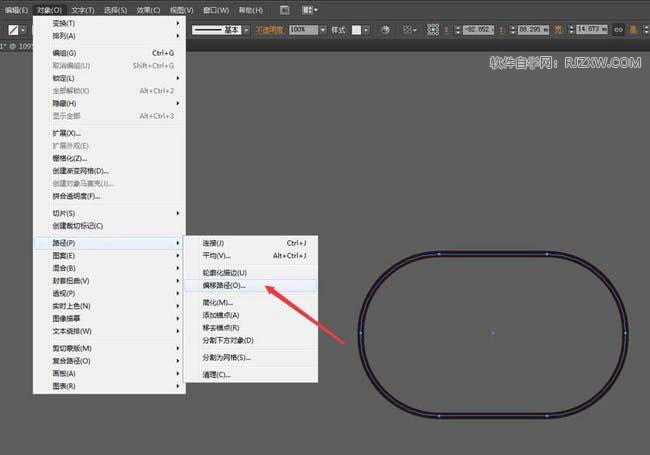
Task: Select the highlighted 路径(P) menu entry
Action: click(x=109, y=243)
